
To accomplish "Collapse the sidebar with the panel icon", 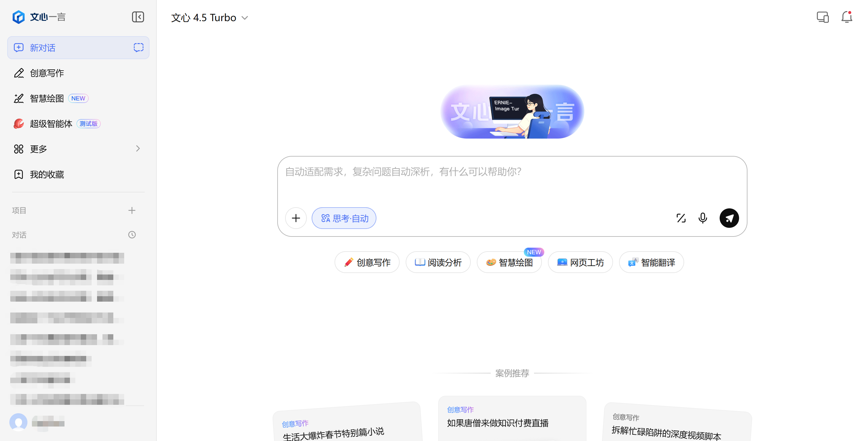I will [138, 17].
